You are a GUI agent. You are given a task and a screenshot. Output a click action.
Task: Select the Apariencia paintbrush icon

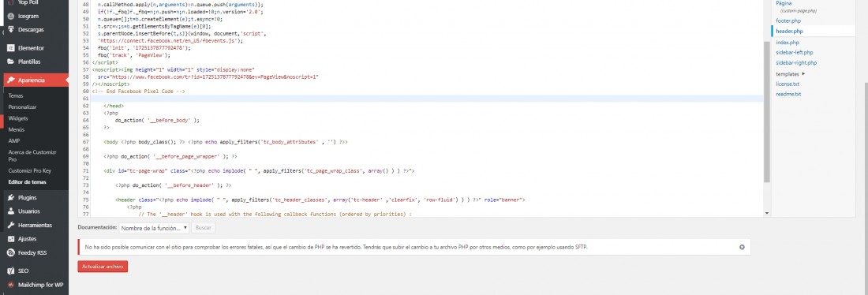10,80
